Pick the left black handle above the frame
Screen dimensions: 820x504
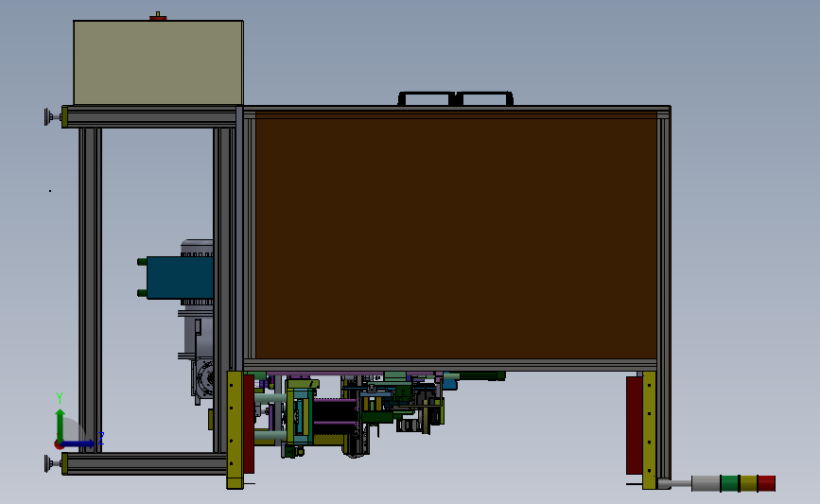click(x=427, y=98)
